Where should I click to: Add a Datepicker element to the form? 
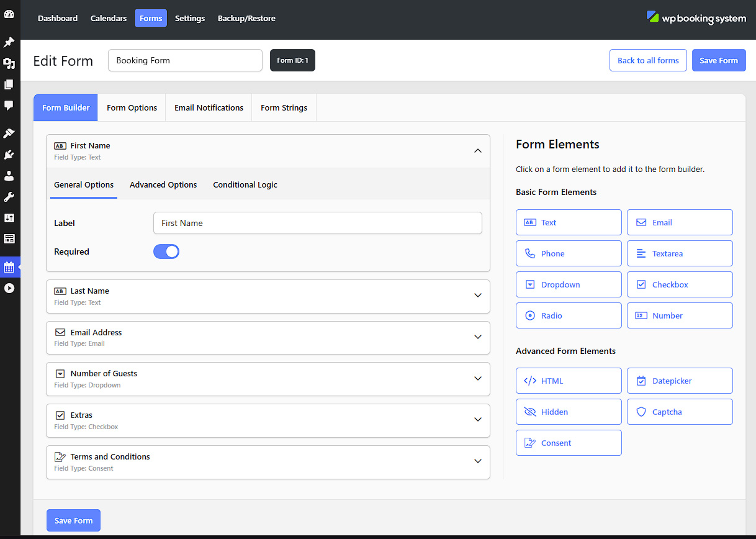click(x=680, y=381)
